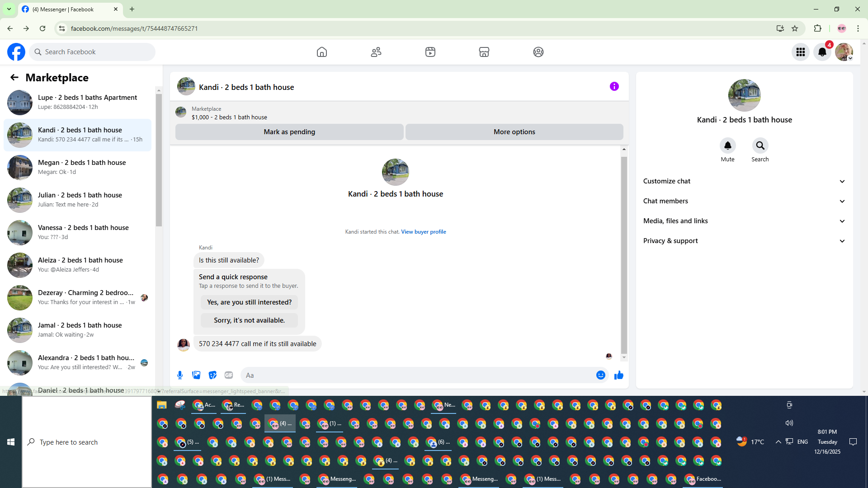Open the browser Extensions icon
This screenshot has width=868, height=488.
[x=817, y=28]
